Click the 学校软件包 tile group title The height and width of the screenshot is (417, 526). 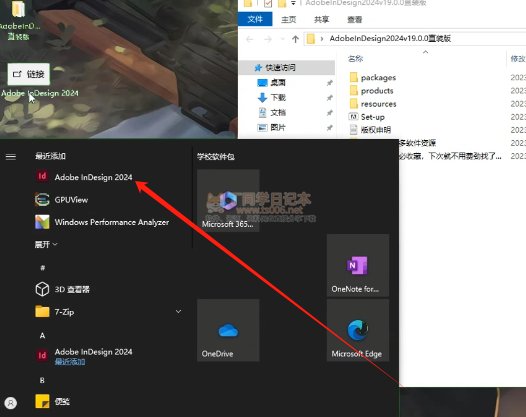point(216,156)
